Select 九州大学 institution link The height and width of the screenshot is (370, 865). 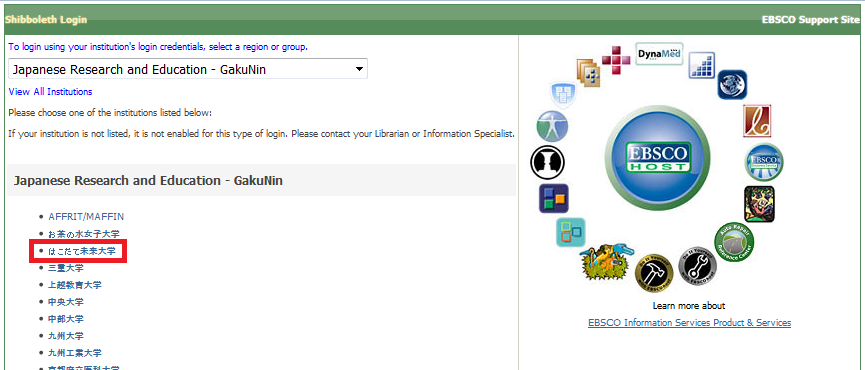pos(66,336)
